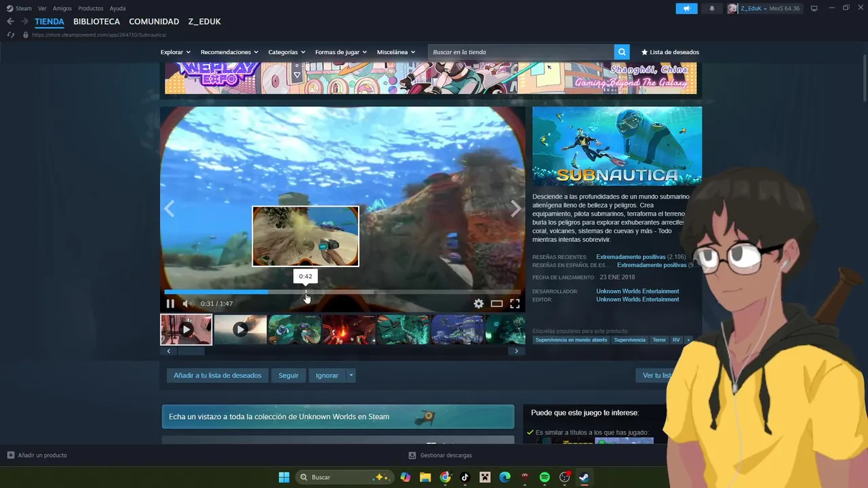Switch to the COMUNIDAD tab
Image resolution: width=868 pixels, height=488 pixels.
pos(154,22)
